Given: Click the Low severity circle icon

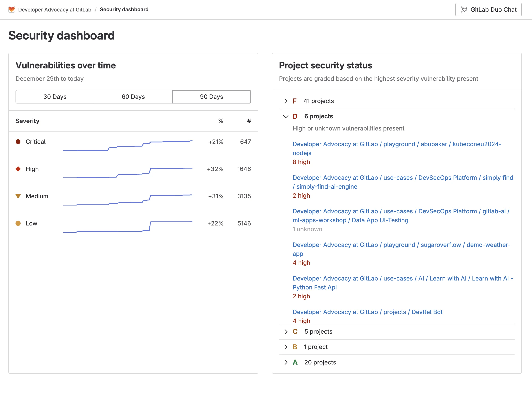Looking at the screenshot, I should (18, 223).
